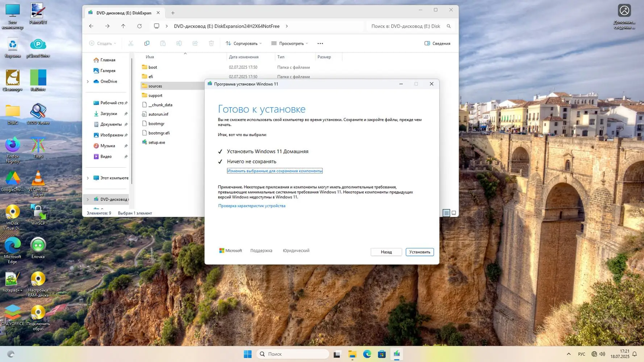644x362 pixels.
Task: Click the Установить button
Action: click(x=420, y=252)
